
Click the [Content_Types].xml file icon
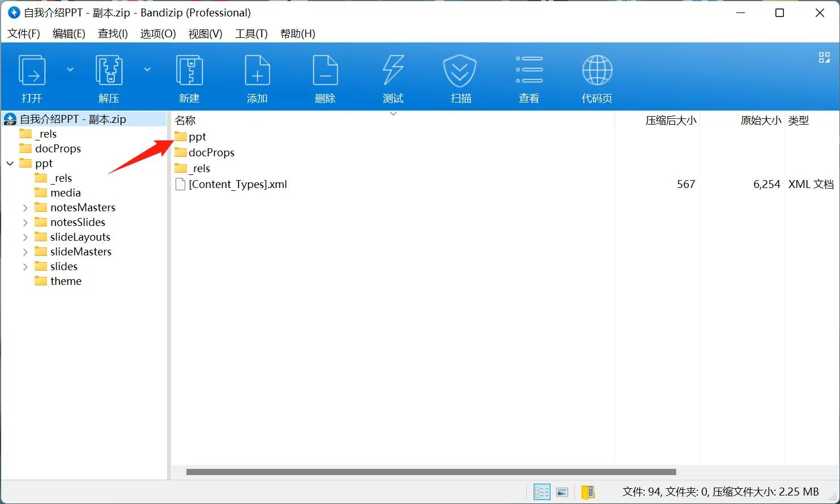(181, 184)
